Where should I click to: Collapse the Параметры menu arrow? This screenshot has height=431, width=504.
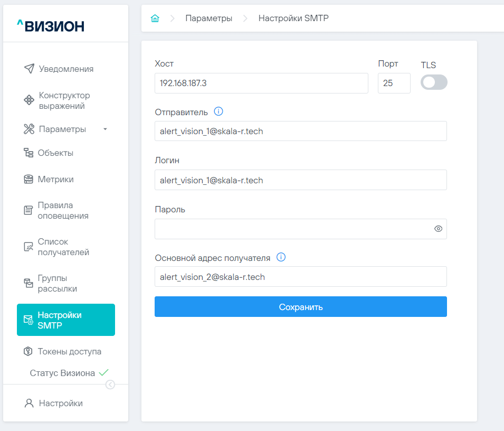tap(105, 129)
